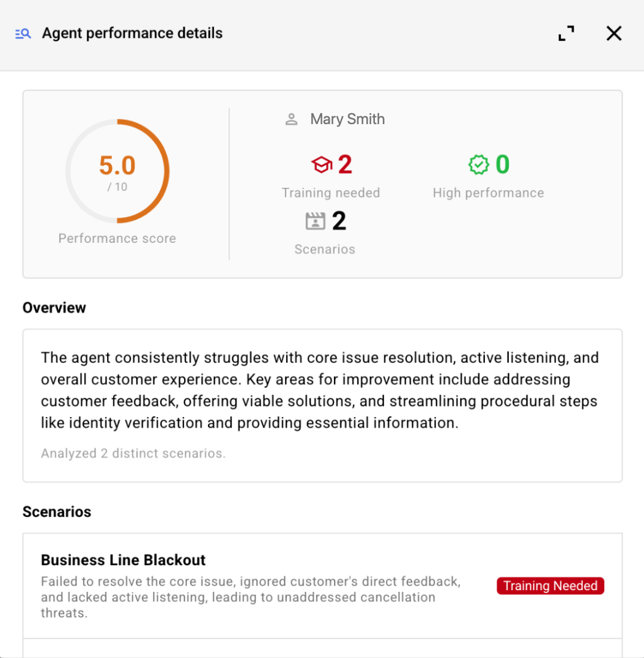
Task: Click the agent search icon in the header
Action: click(22, 33)
